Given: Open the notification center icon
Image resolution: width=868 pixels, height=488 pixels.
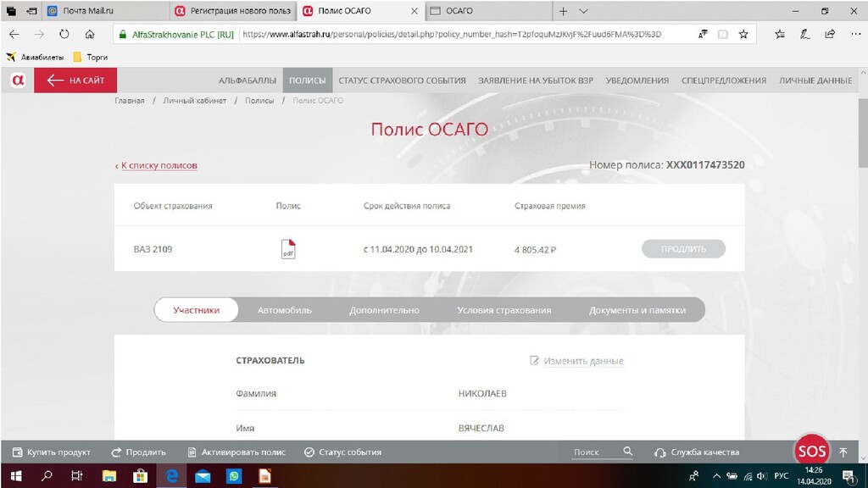Looking at the screenshot, I should click(x=849, y=476).
